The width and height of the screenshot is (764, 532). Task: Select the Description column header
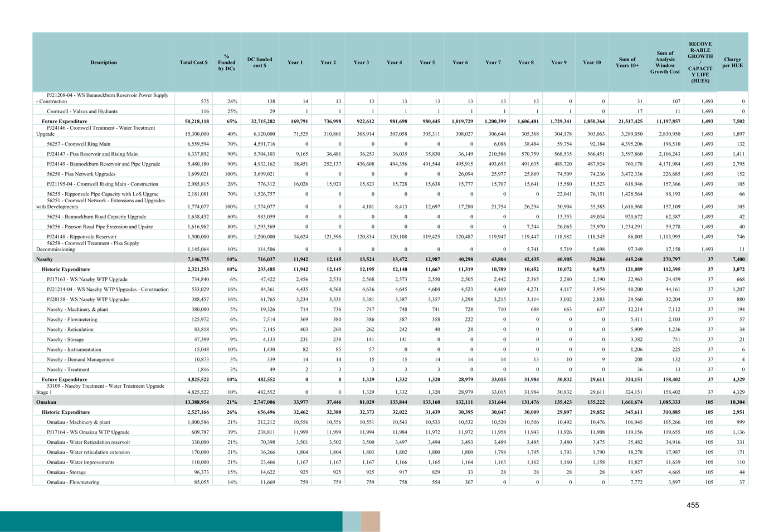(x=103, y=62)
